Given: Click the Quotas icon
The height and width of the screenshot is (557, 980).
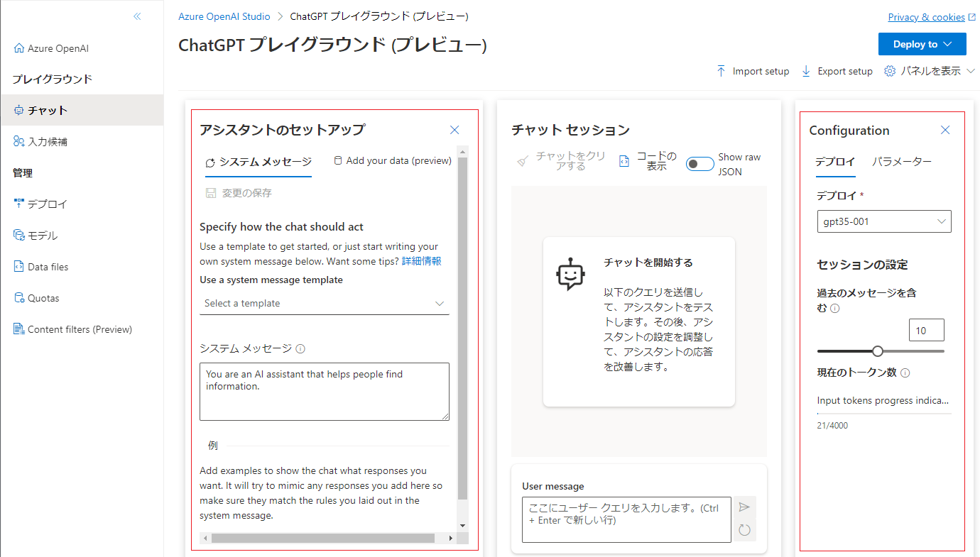Looking at the screenshot, I should (19, 298).
